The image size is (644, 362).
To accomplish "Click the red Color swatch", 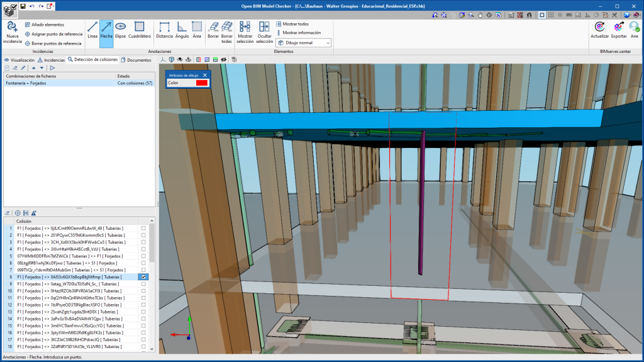I will tap(201, 83).
